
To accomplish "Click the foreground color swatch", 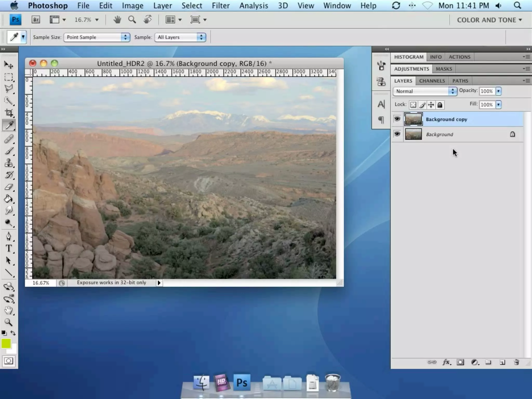I will [6, 344].
